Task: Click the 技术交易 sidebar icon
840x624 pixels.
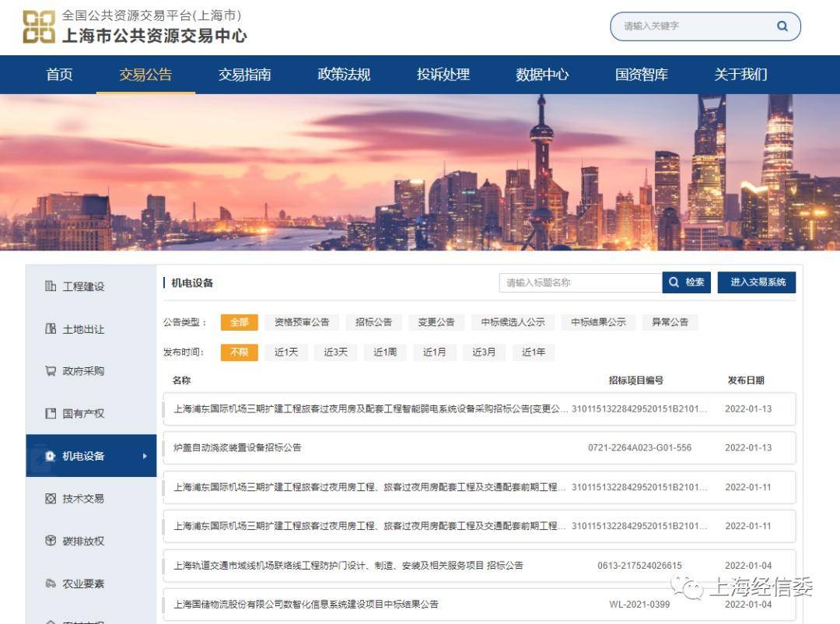Action: (x=51, y=499)
